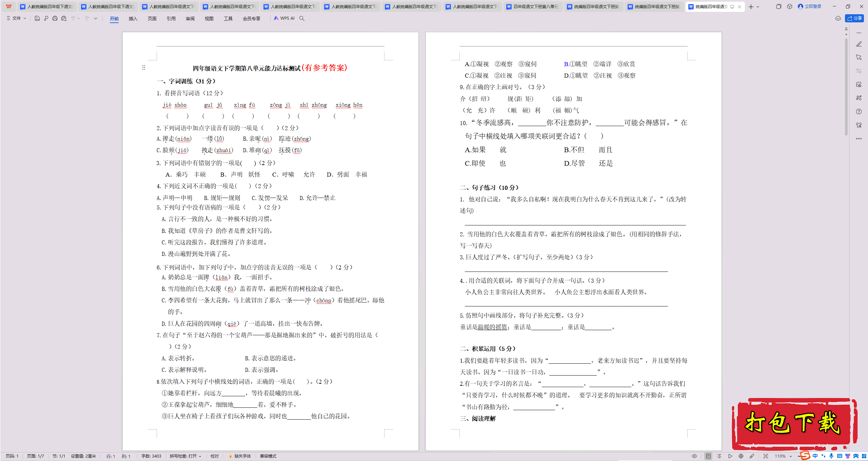Image resolution: width=868 pixels, height=461 pixels.
Task: Open the 审阅 ribbon tab
Action: [190, 18]
